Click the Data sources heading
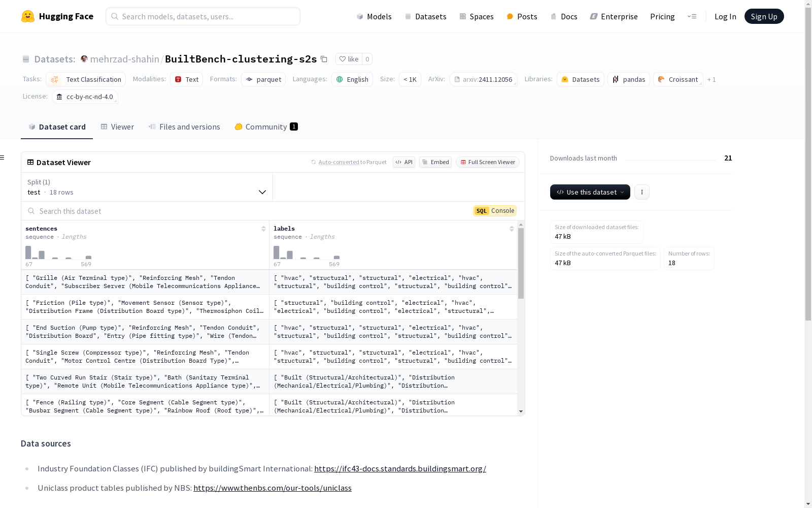 click(46, 443)
